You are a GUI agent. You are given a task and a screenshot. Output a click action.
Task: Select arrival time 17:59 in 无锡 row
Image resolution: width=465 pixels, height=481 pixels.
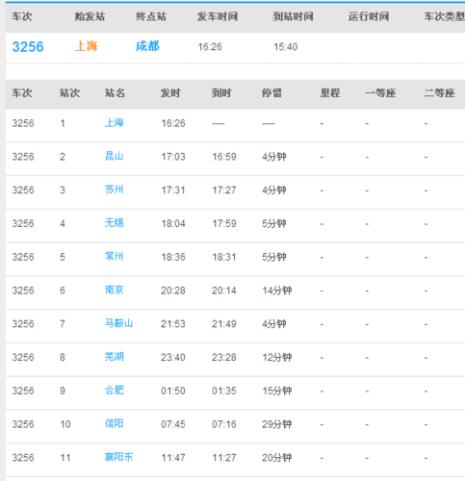(x=224, y=223)
